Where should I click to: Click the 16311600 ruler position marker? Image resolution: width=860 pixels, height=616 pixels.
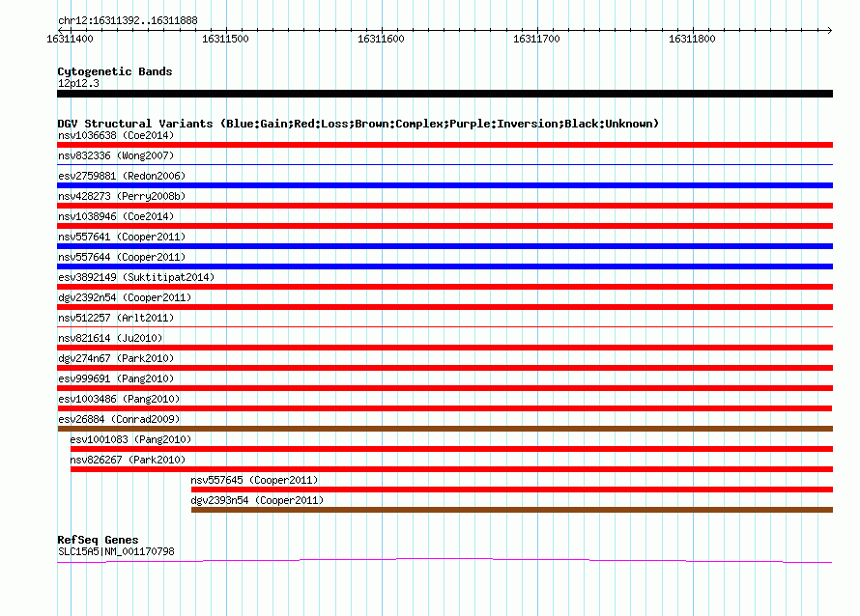coord(381,39)
